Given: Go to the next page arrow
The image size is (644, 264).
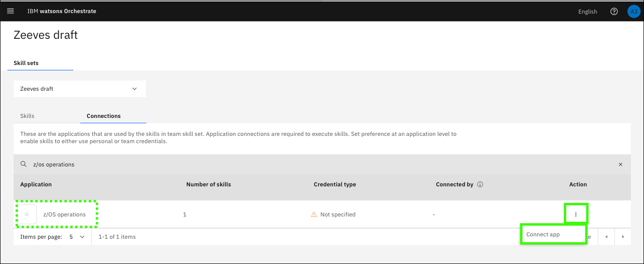Looking at the screenshot, I should (623, 237).
